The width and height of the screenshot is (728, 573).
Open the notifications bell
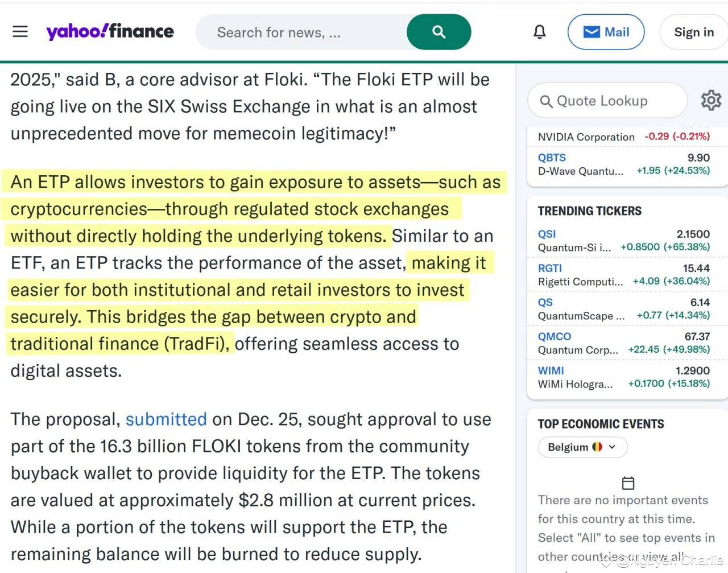click(540, 32)
